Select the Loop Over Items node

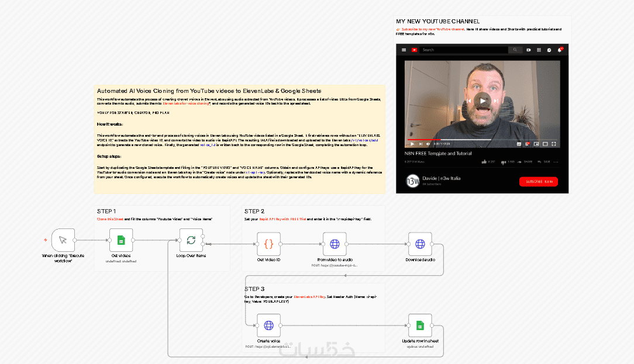(191, 240)
